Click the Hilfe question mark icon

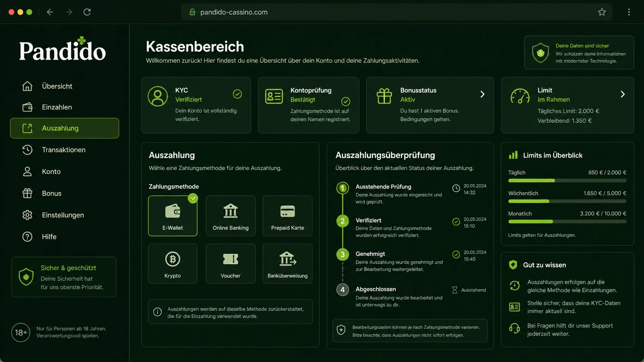click(27, 237)
